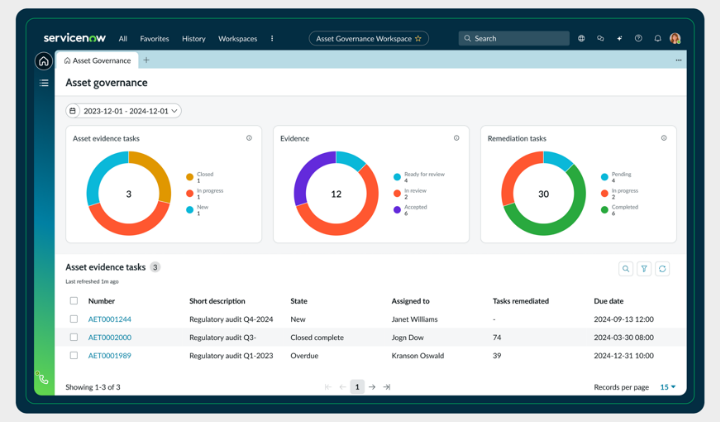Image resolution: width=720 pixels, height=422 pixels.
Task: Click the Home icon in the left sidebar
Action: 43,61
